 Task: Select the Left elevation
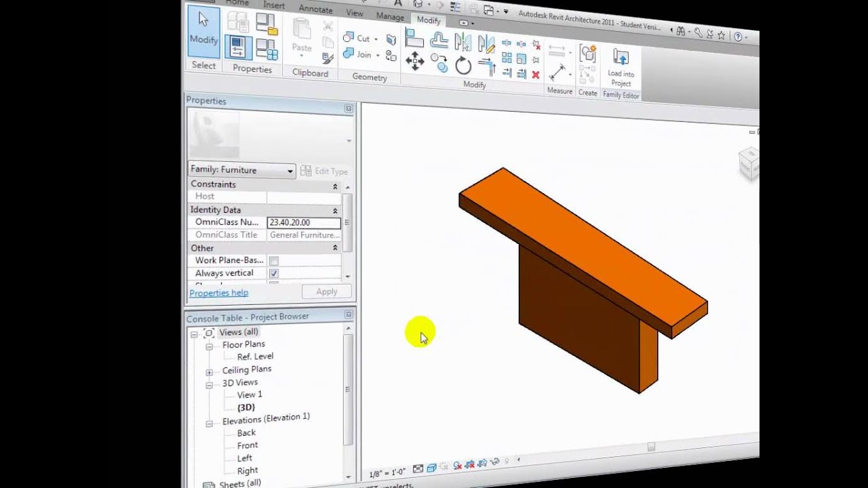tap(245, 458)
